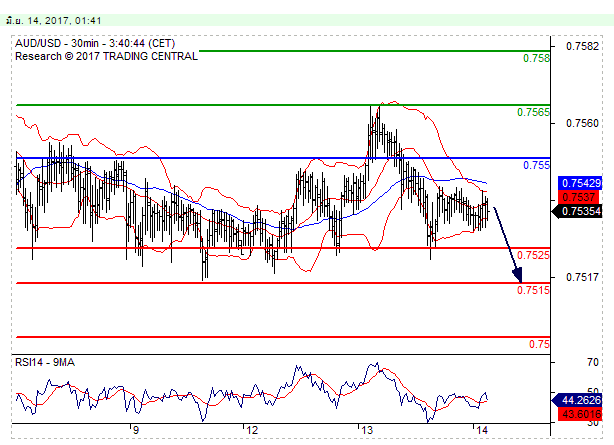Click the red 0.7515 support label
The image size is (614, 445).
(x=533, y=290)
